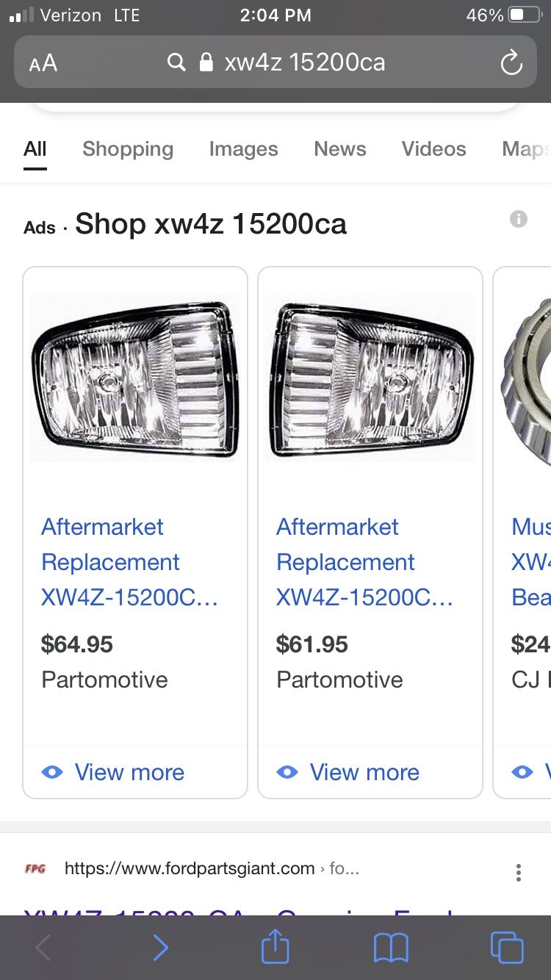
Task: Open the bookmarks book icon
Action: 391,948
